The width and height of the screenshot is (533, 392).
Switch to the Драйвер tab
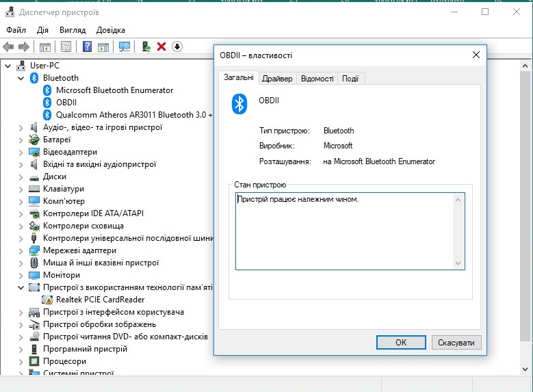(277, 79)
